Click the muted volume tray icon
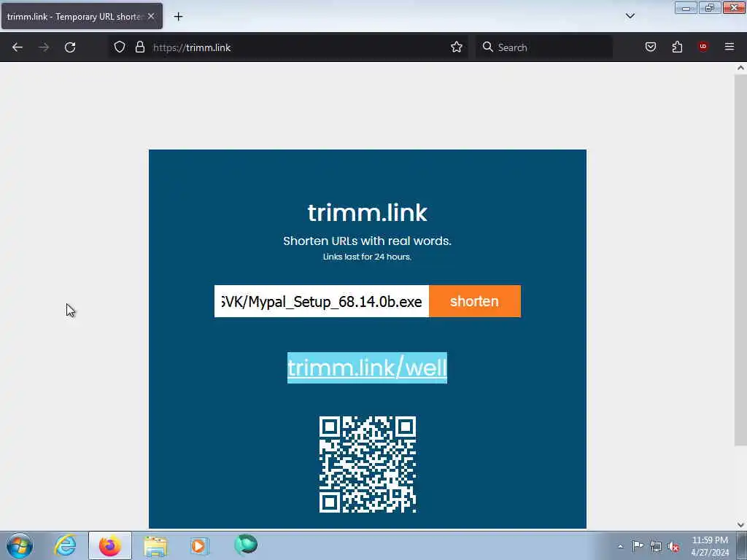The width and height of the screenshot is (747, 560). (x=673, y=547)
